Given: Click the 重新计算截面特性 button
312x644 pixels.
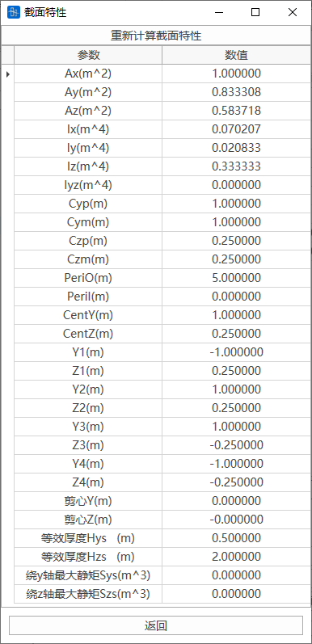Looking at the screenshot, I should [156, 36].
